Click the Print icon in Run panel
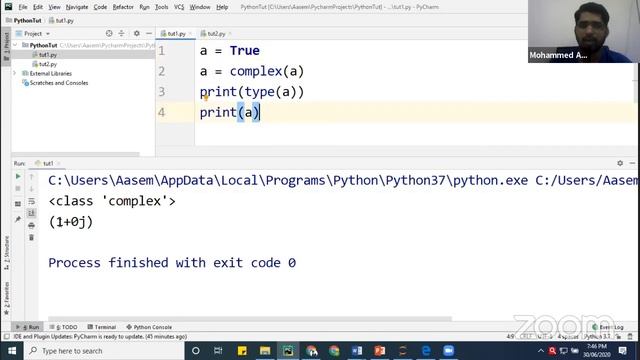 pos(31,225)
